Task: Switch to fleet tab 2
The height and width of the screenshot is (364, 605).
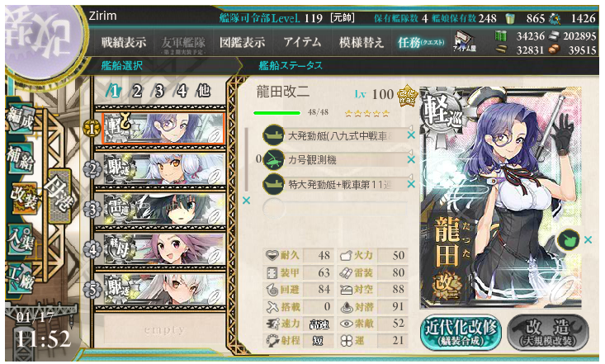Action: [x=136, y=92]
